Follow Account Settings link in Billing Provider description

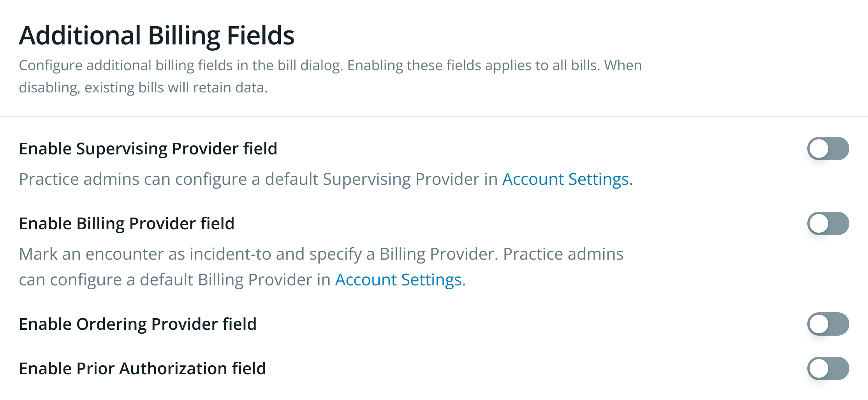398,280
